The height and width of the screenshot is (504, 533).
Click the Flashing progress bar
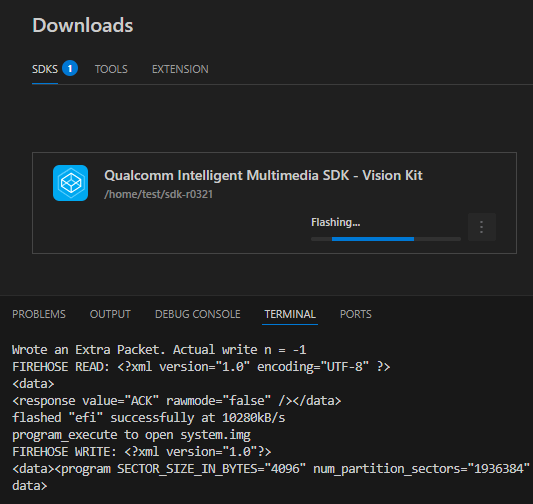click(386, 239)
